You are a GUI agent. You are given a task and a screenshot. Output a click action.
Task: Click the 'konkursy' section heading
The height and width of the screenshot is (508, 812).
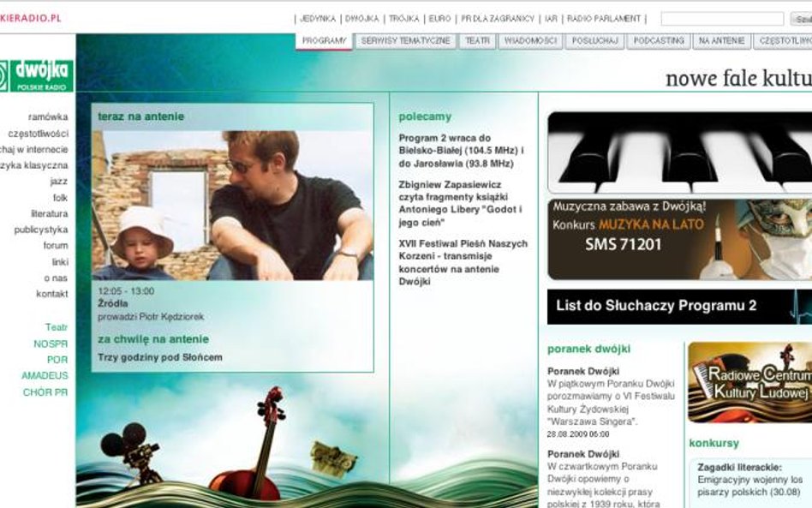714,443
